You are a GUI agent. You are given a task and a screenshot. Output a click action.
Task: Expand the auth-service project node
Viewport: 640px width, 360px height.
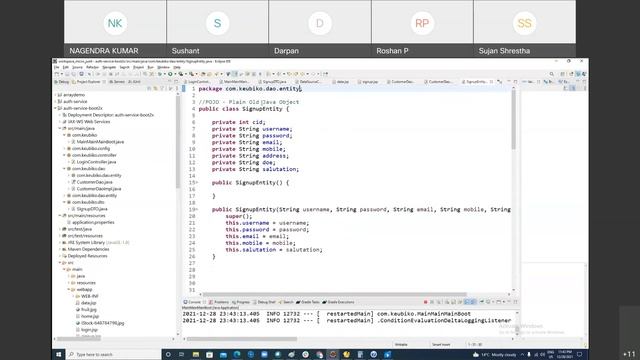56,101
